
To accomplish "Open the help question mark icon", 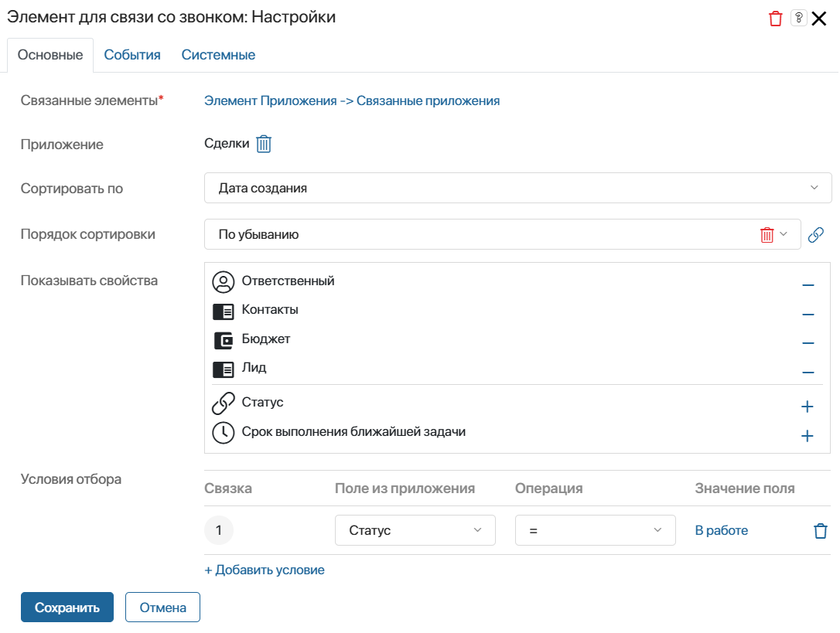I will 798,19.
